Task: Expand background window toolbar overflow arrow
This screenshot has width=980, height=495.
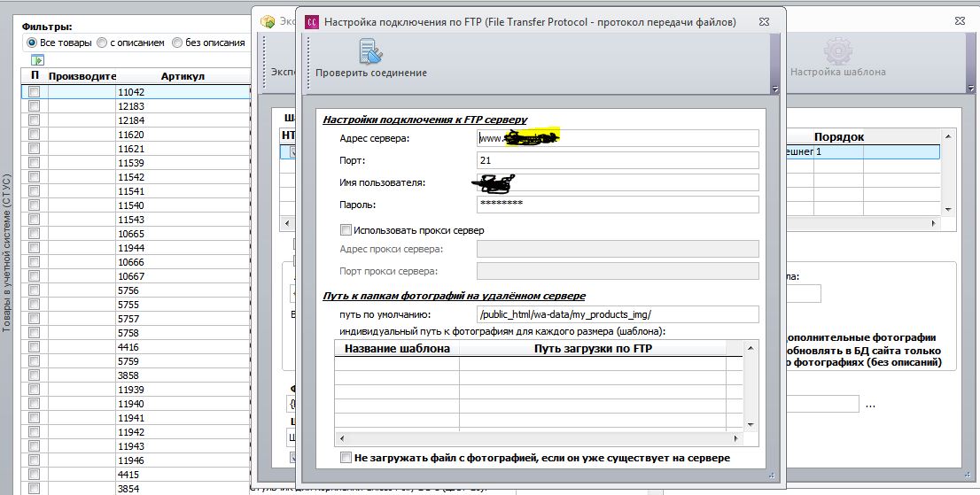Action: [970, 89]
